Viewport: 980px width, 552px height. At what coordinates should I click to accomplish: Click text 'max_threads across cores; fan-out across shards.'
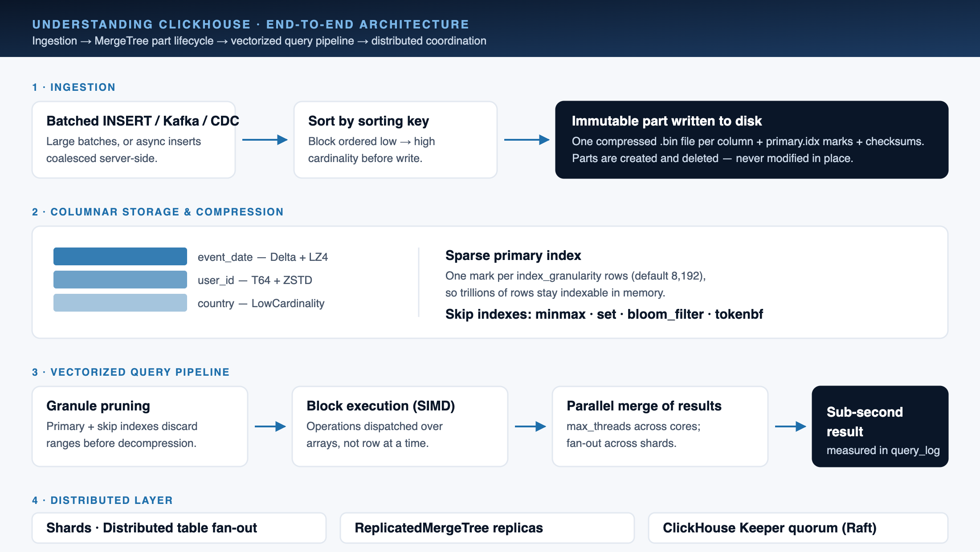click(633, 435)
